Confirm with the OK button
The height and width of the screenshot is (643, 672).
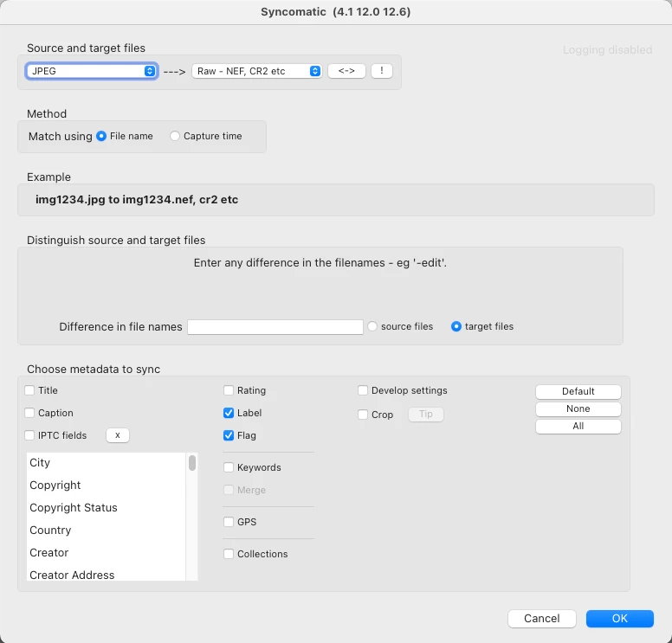[620, 619]
